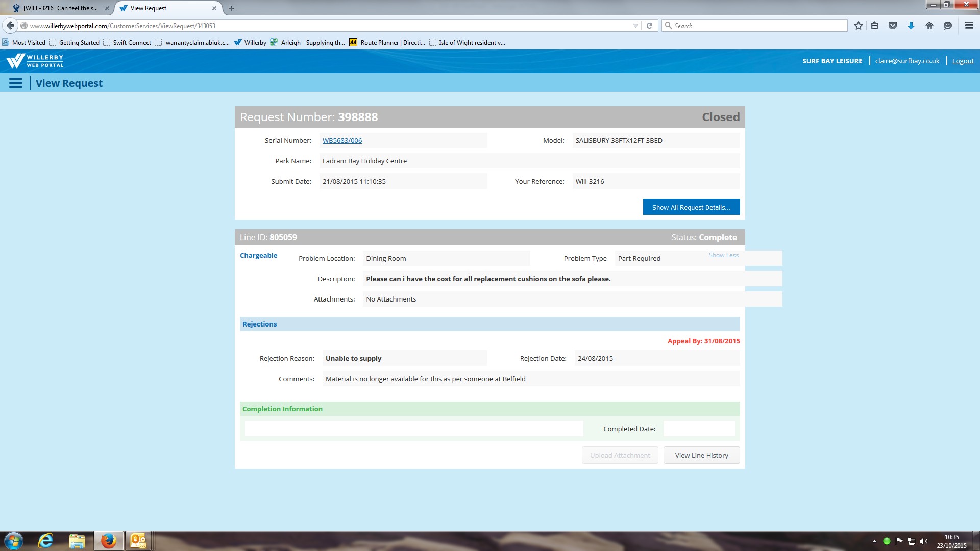Expand Show All Request Details
980x551 pixels.
coord(691,207)
